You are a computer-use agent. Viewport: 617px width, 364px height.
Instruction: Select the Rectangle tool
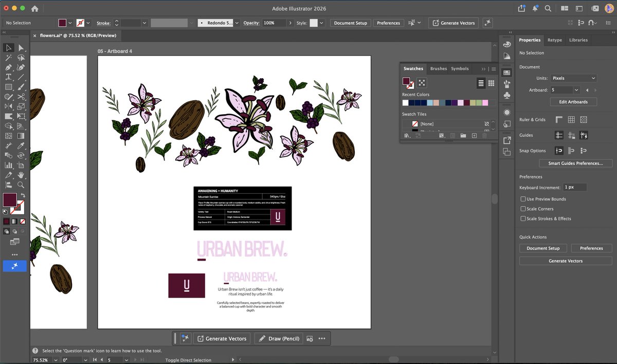coord(9,87)
